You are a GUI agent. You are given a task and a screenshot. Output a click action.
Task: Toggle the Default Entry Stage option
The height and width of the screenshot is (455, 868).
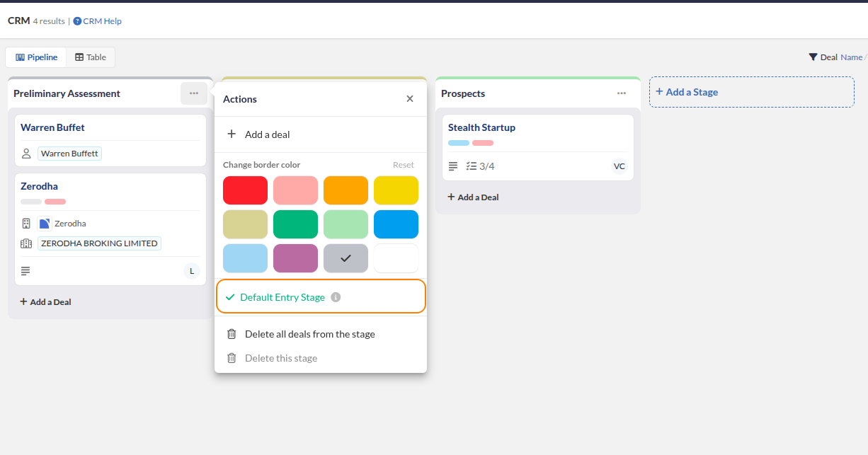coord(282,297)
